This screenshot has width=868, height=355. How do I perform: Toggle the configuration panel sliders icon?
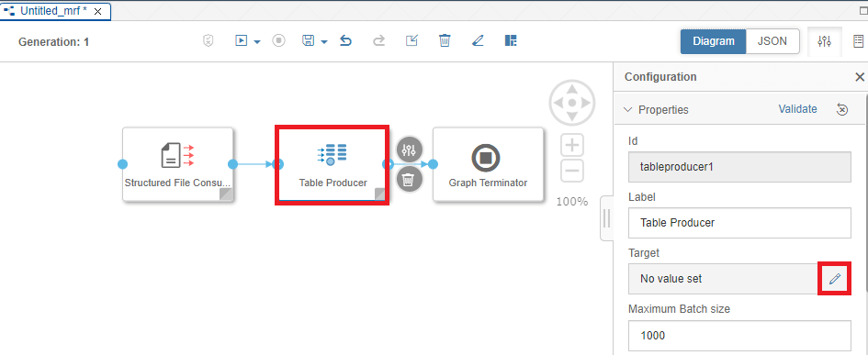(825, 41)
